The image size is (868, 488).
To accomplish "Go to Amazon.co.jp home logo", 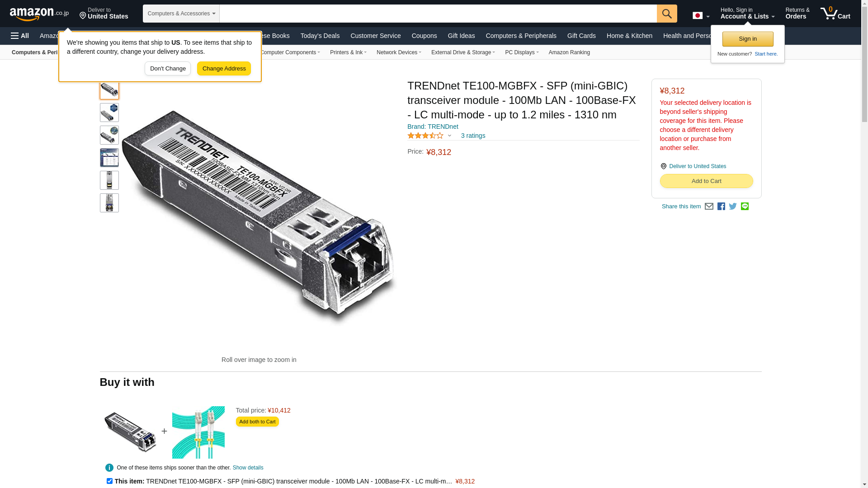I will click(39, 14).
